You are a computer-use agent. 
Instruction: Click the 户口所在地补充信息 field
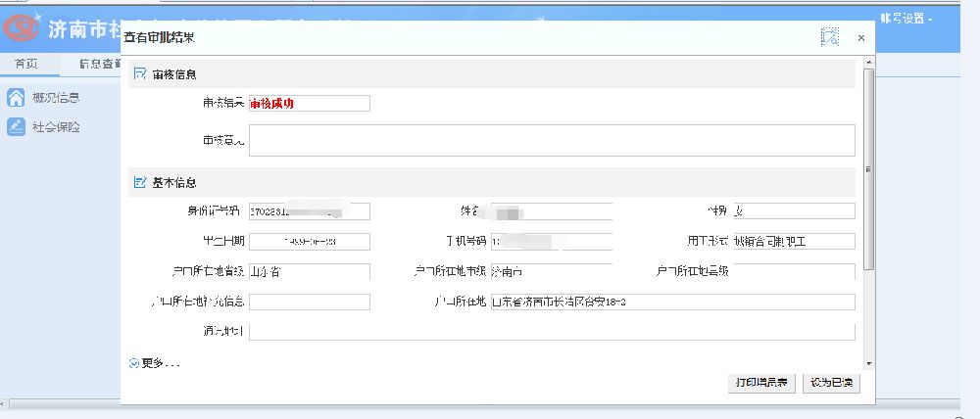click(310, 302)
